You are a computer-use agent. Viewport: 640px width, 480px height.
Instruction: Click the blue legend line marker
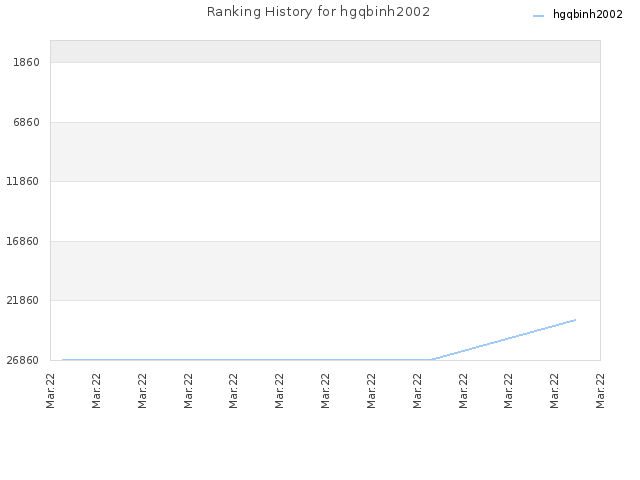point(538,16)
